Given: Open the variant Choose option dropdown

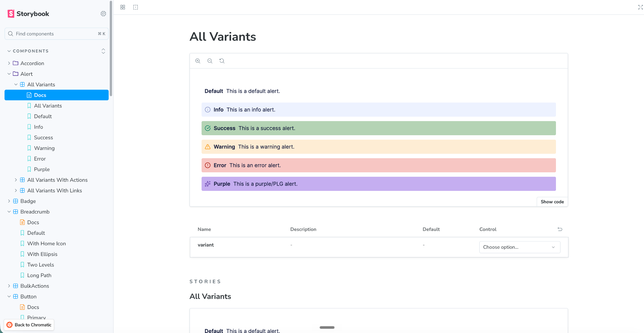Looking at the screenshot, I should (x=519, y=247).
